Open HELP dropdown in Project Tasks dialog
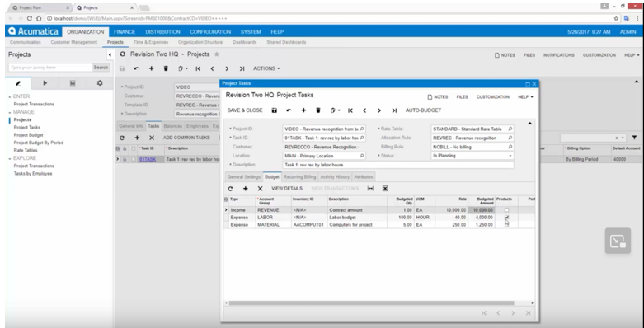644x328 pixels. click(525, 97)
